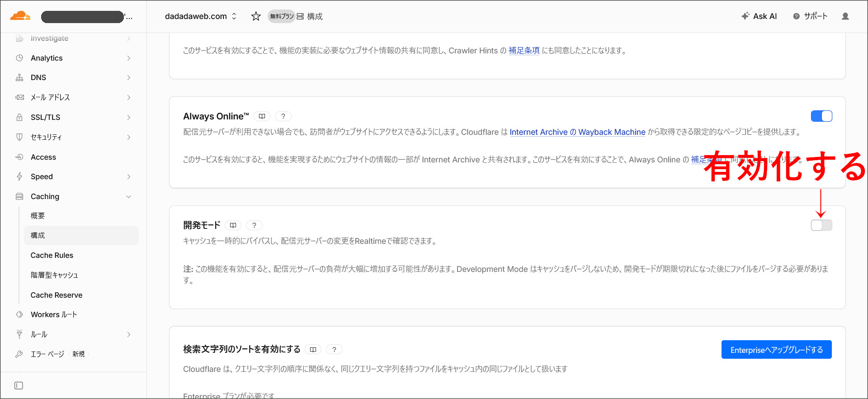Open the Always Online documentation book icon

[x=262, y=116]
